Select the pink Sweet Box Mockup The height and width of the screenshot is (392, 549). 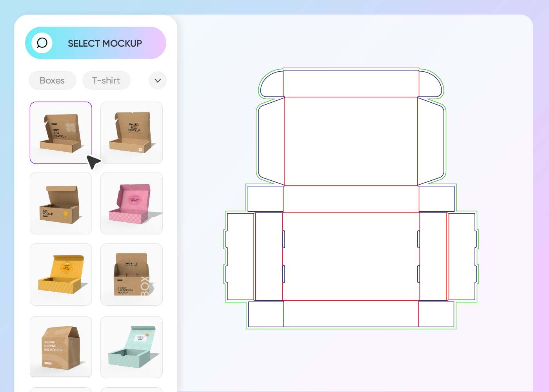(x=131, y=203)
